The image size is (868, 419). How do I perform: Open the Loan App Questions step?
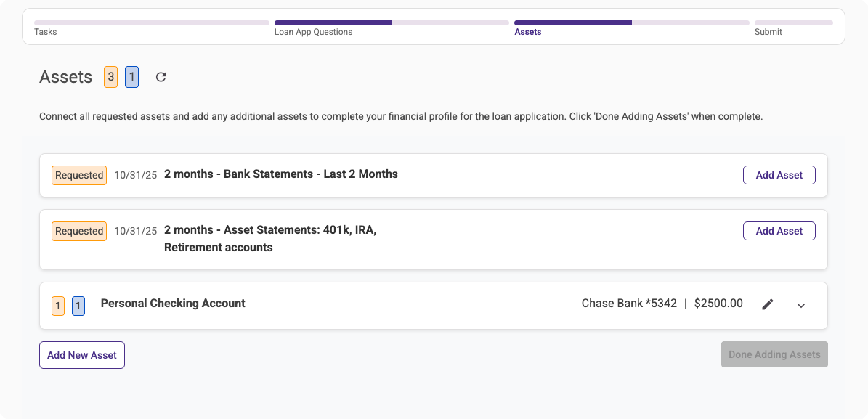313,32
